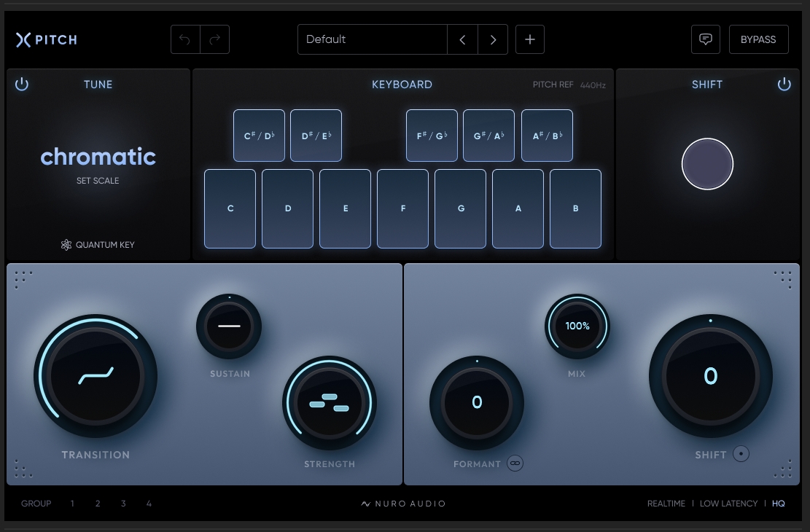Click the redo arrow button
The image size is (810, 532).
click(215, 39)
